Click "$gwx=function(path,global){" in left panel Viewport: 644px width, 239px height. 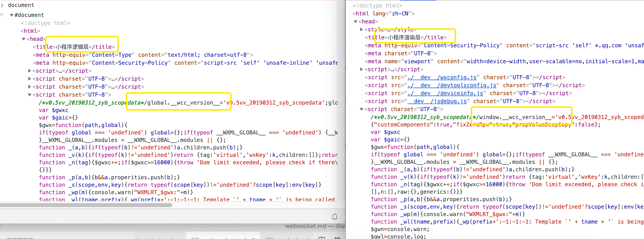83,125
